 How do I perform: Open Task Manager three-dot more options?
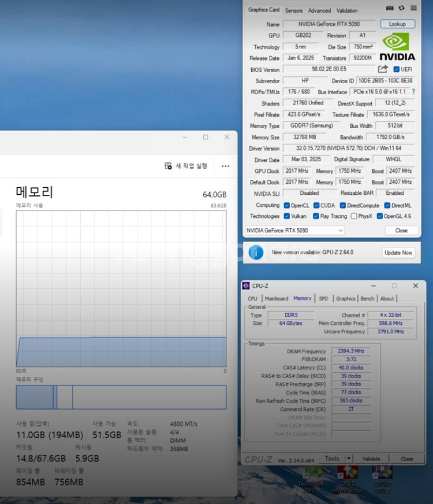[225, 166]
